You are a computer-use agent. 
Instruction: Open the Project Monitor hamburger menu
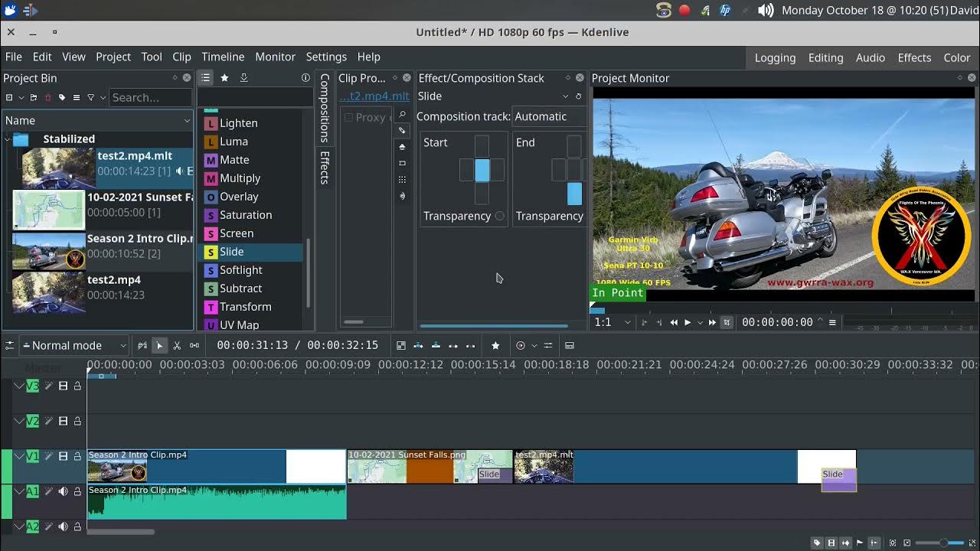click(832, 323)
